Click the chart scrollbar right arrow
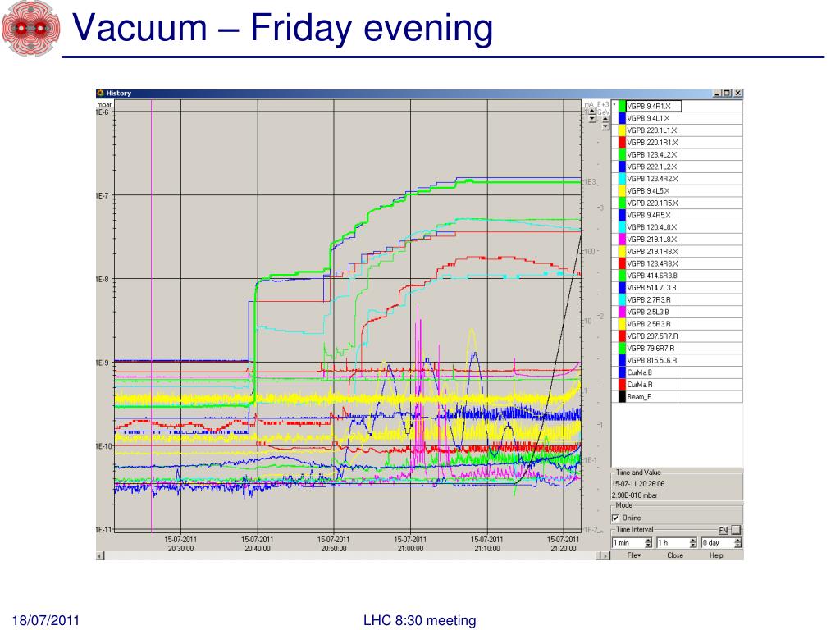Image resolution: width=840 pixels, height=630 pixels. (605, 556)
